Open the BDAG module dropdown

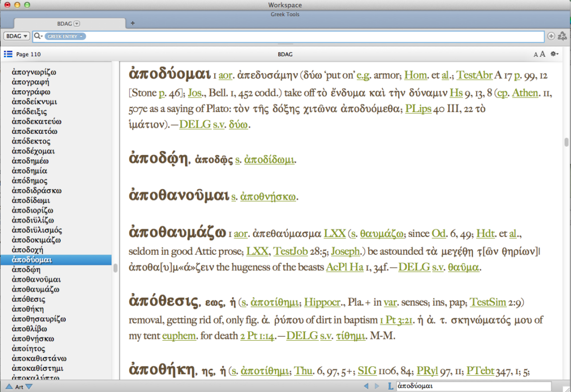[17, 36]
